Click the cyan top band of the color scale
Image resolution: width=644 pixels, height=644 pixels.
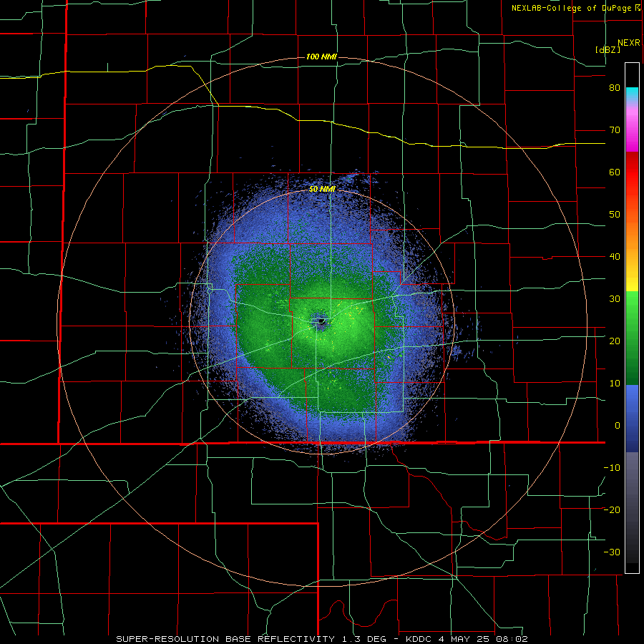click(x=632, y=94)
